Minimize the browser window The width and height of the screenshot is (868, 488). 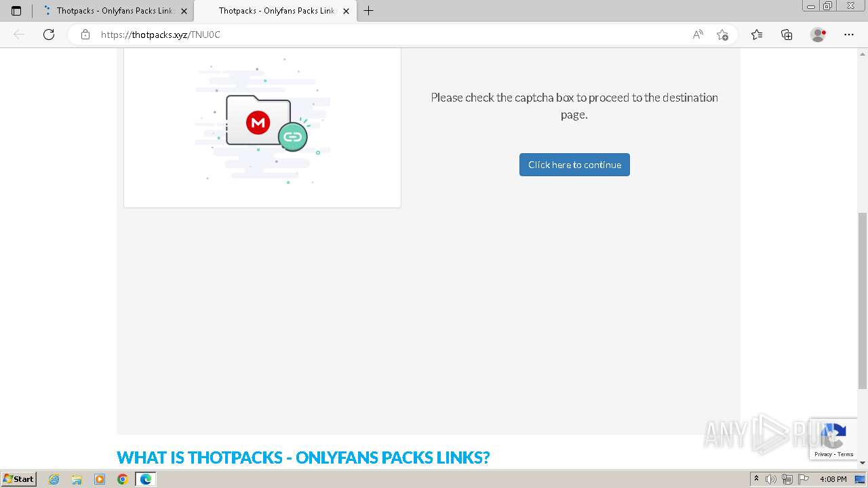pyautogui.click(x=810, y=6)
